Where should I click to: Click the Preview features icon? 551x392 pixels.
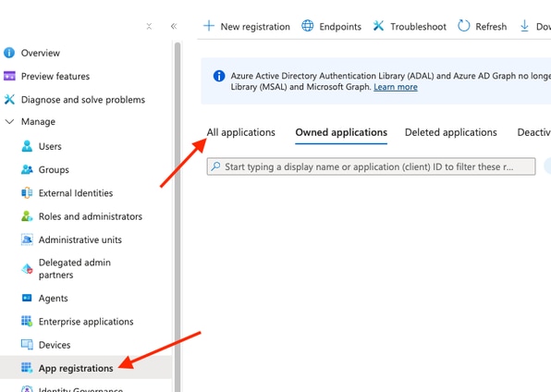pos(9,76)
